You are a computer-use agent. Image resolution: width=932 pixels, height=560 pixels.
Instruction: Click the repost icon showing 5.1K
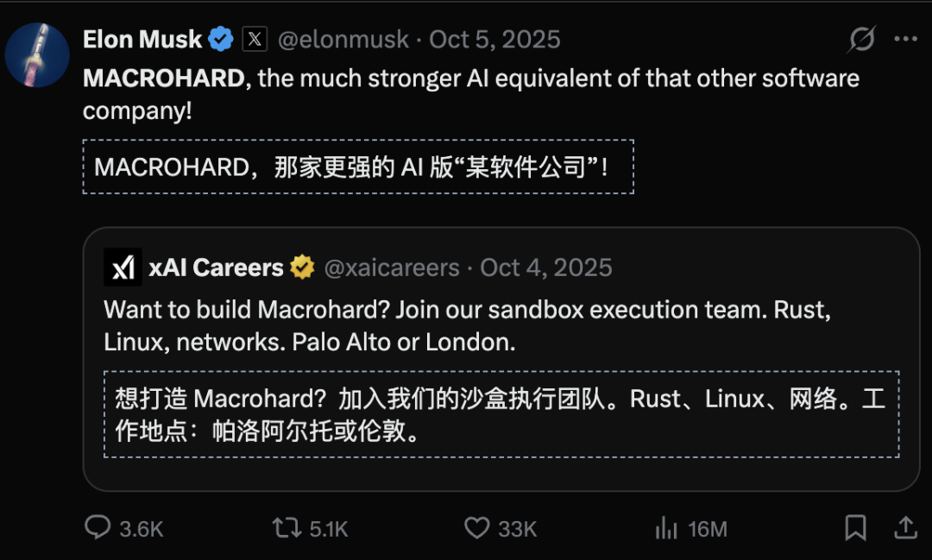(x=287, y=528)
